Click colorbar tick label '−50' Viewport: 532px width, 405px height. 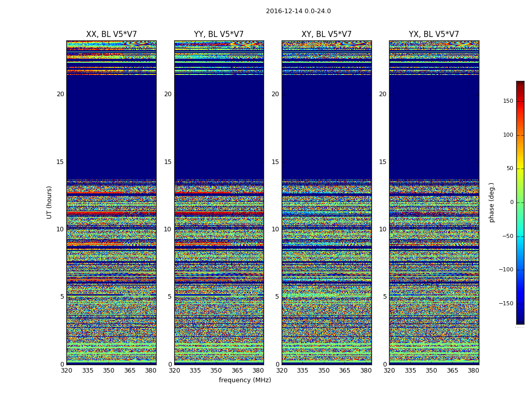click(508, 236)
